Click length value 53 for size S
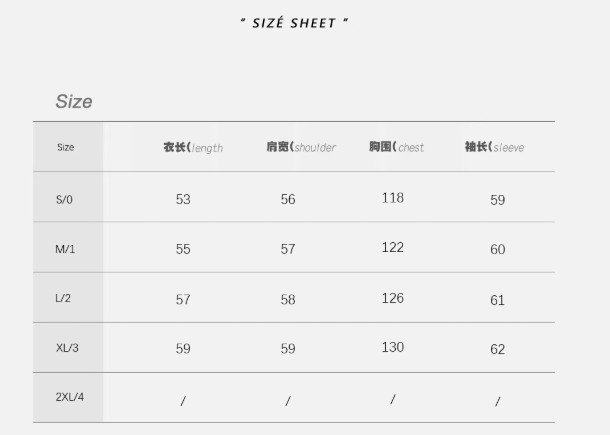 click(x=183, y=199)
